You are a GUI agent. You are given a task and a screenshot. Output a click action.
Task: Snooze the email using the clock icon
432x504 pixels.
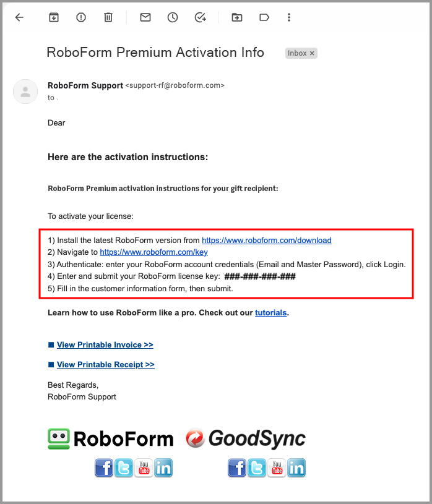point(172,17)
